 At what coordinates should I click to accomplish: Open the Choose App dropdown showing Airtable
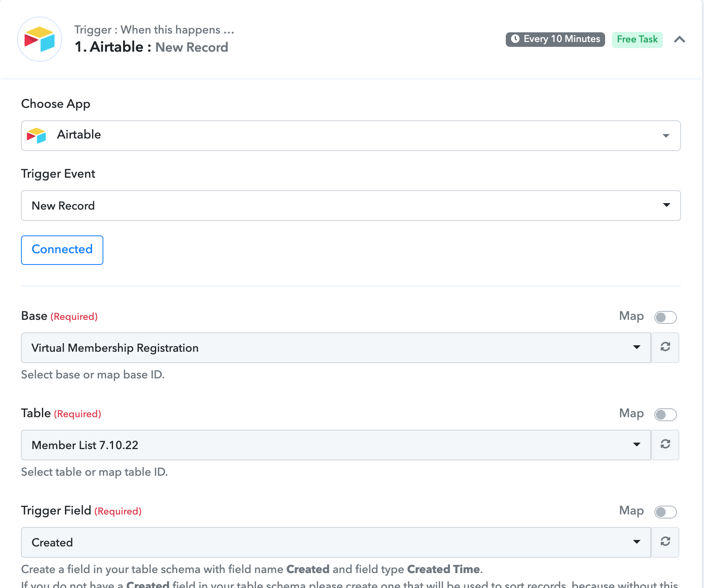pos(351,136)
